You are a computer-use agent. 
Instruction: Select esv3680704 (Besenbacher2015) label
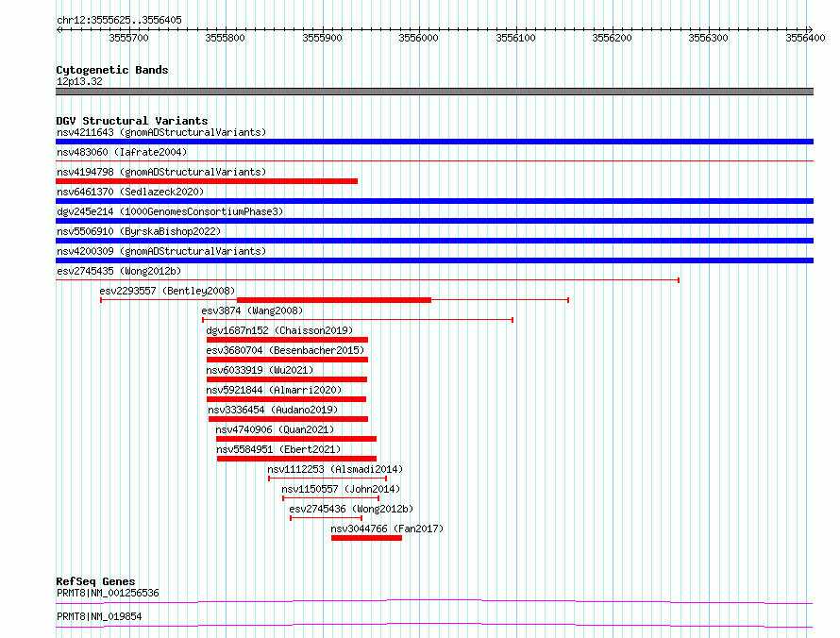[x=285, y=350]
